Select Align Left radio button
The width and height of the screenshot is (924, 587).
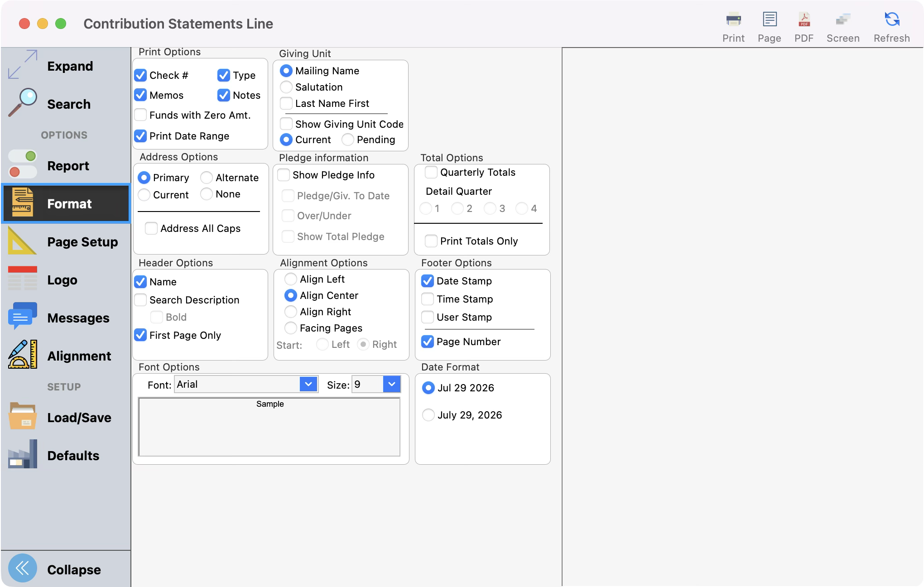tap(291, 279)
